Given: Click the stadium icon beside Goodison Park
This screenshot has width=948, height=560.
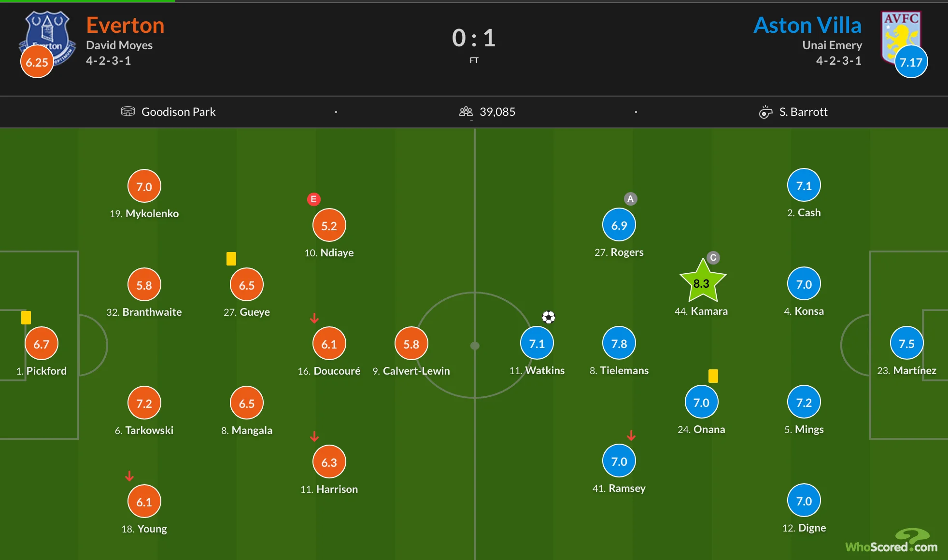Looking at the screenshot, I should 128,112.
